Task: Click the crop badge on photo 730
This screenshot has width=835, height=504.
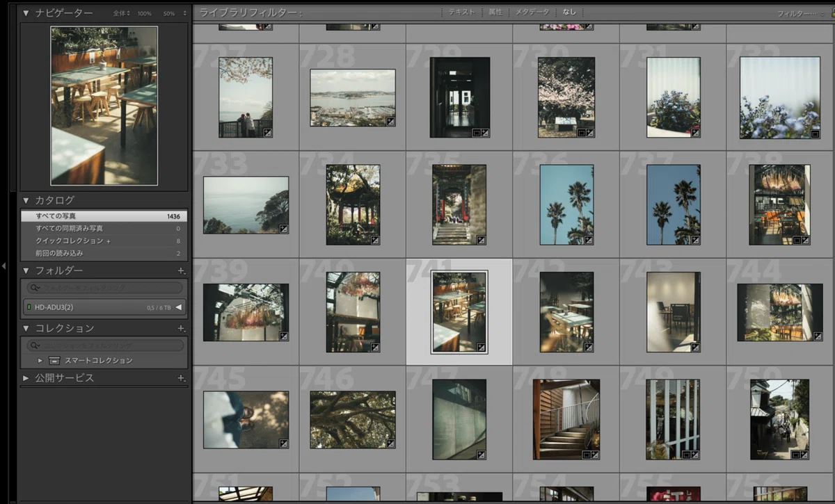Action: (x=581, y=132)
